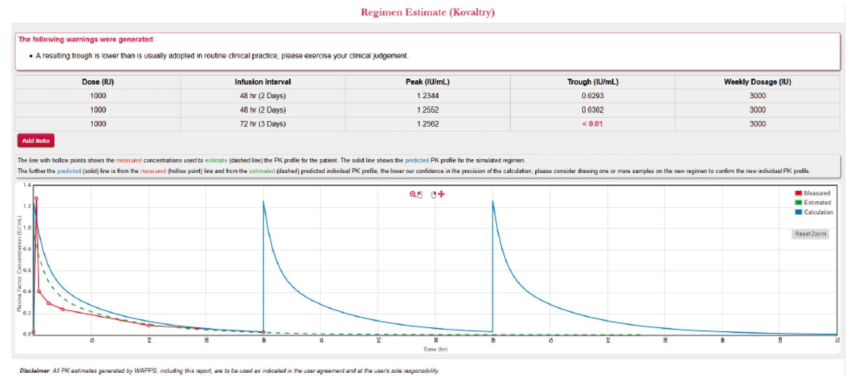The width and height of the screenshot is (868, 376).
Task: Click the disclaimer text at the bottom
Action: [229, 371]
